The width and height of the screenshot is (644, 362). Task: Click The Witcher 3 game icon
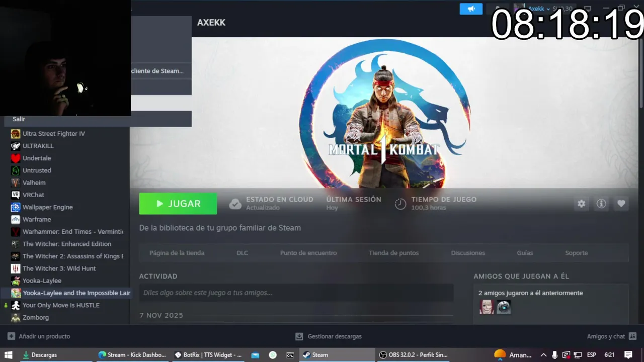pos(16,268)
